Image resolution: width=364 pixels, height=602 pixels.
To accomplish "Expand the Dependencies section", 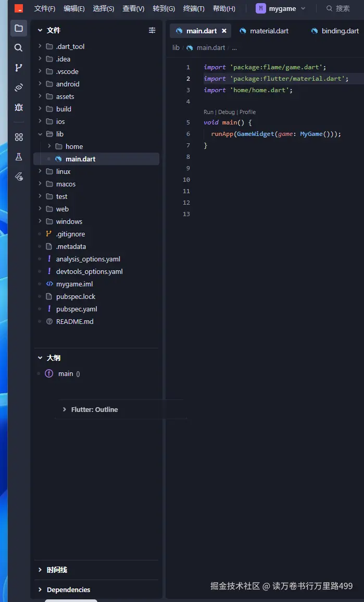I will point(68,590).
